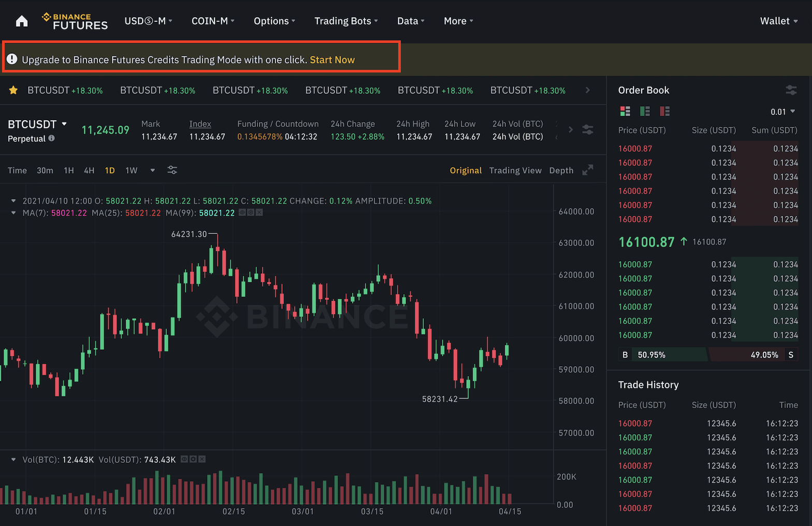Screen dimensions: 812x526
Task: Click the Sum (USDT) header in Order Book
Action: click(774, 130)
